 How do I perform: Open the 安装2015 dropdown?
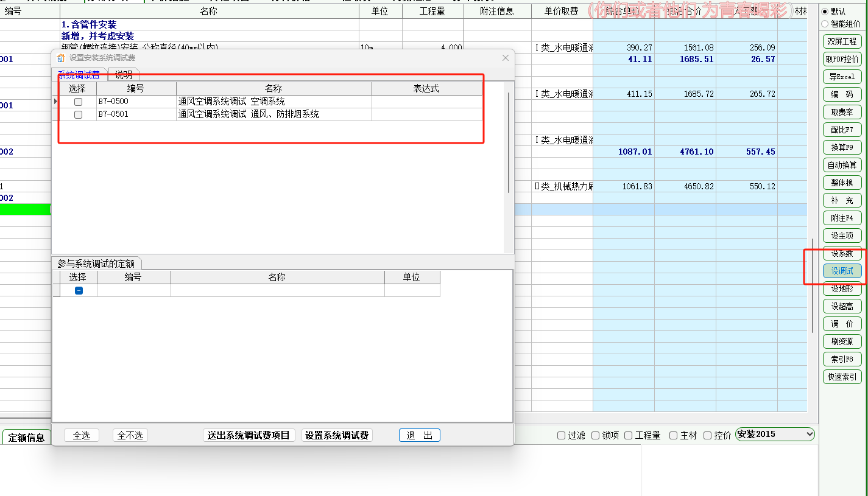[x=775, y=434]
